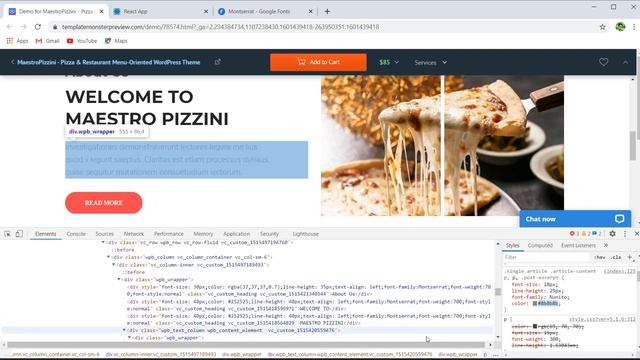This screenshot has height=360, width=640.
Task: Click the #8b8b8b color swatch
Action: pos(535,304)
